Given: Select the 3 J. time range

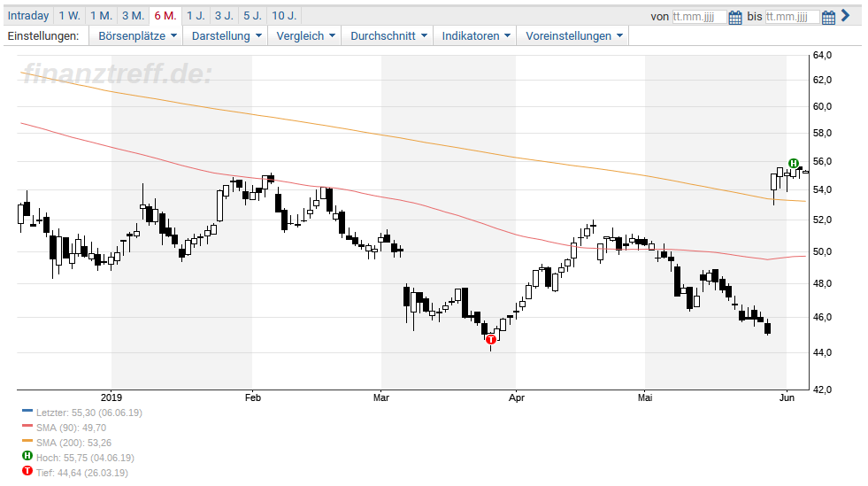Looking at the screenshot, I should [x=224, y=16].
